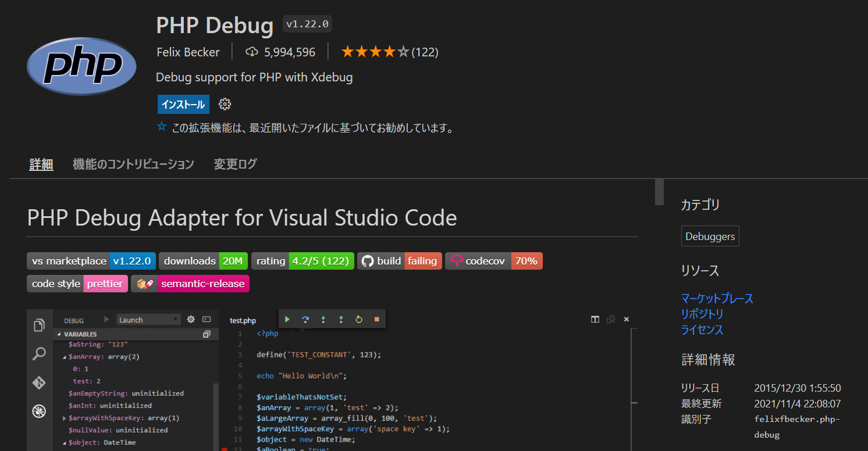868x451 pixels.
Task: Click code style prettier badge
Action: click(77, 284)
